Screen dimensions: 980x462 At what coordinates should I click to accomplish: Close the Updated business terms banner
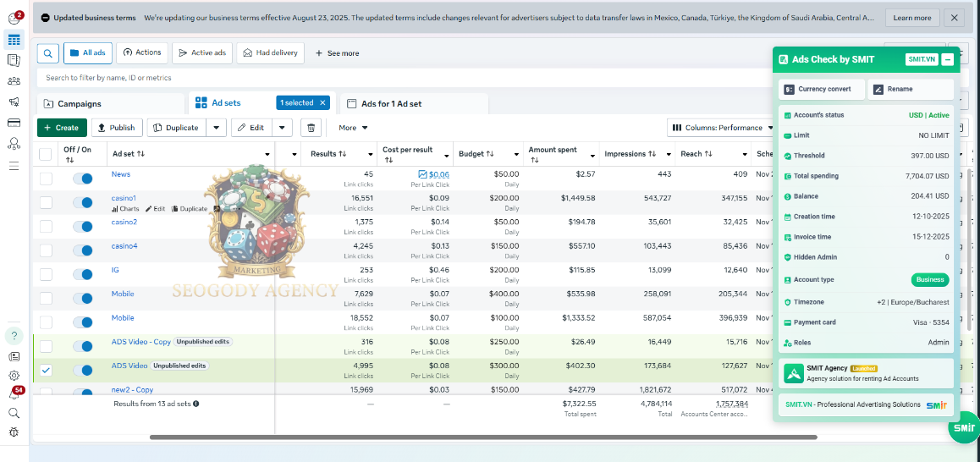click(955, 18)
